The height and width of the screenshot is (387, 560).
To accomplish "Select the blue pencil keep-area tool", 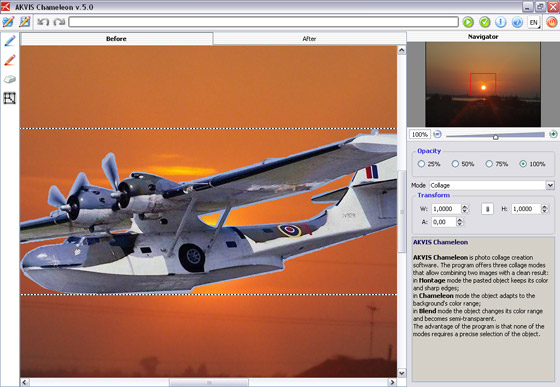I will pos(10,41).
